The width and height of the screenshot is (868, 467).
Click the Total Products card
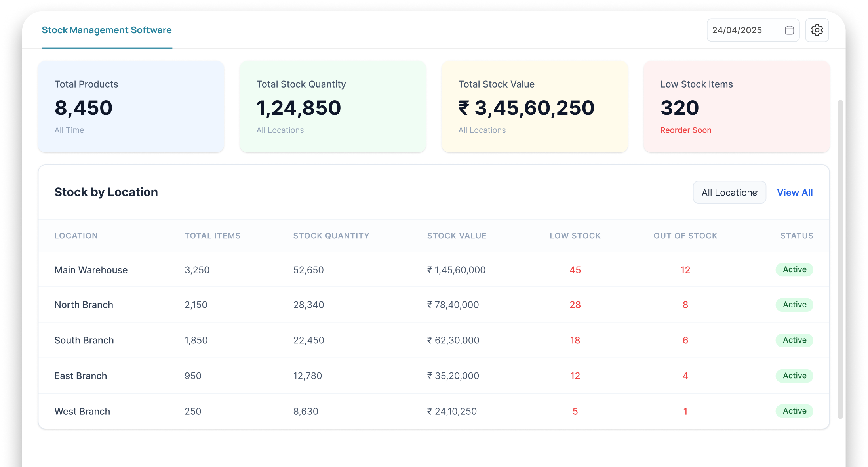[131, 107]
